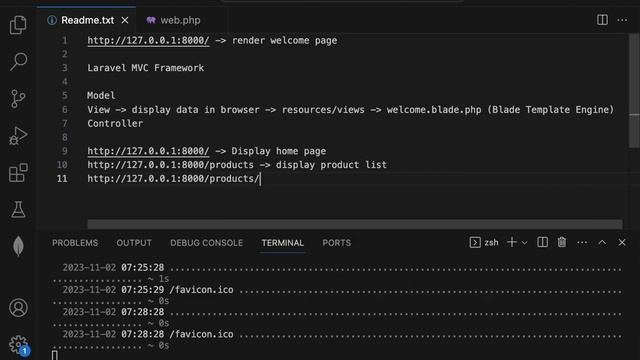Open the Source Control view icon
Screen dimensions: 640x360
coord(18,99)
